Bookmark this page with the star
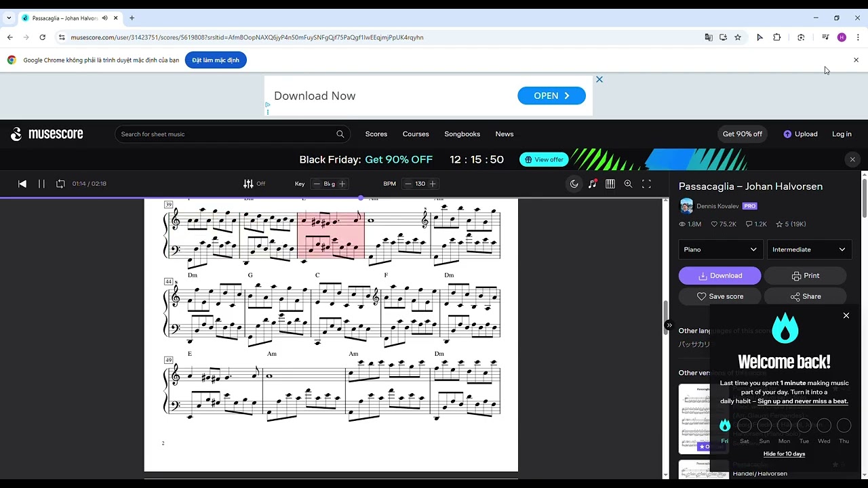This screenshot has height=488, width=868. pos(738,37)
